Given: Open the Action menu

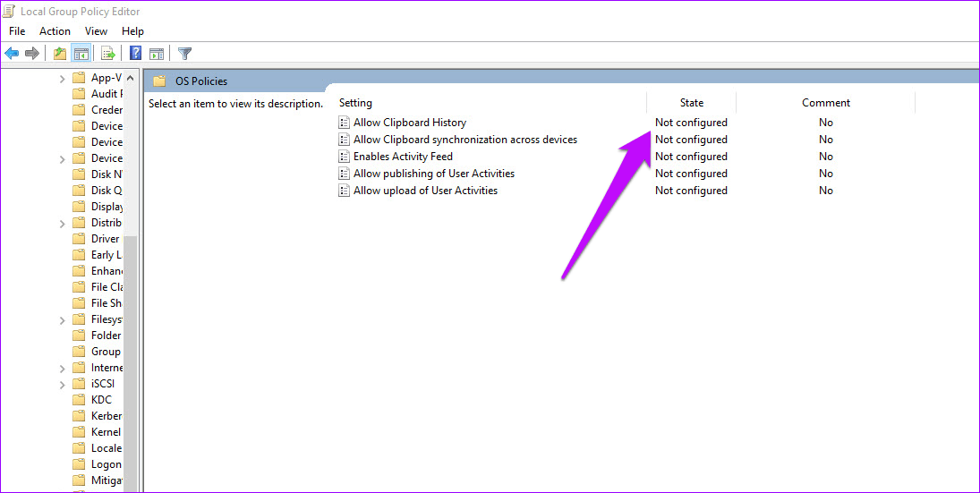Looking at the screenshot, I should pyautogui.click(x=55, y=31).
